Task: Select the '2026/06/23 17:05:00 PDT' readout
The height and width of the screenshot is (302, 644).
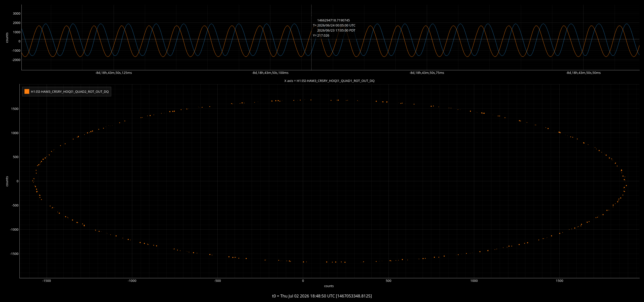Action: [336, 31]
